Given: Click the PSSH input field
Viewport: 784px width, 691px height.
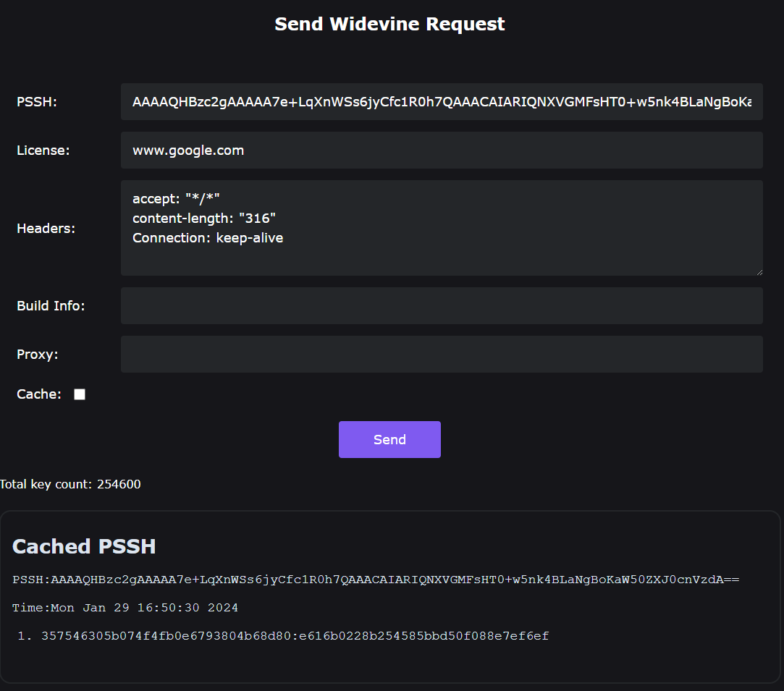Looking at the screenshot, I should [442, 102].
